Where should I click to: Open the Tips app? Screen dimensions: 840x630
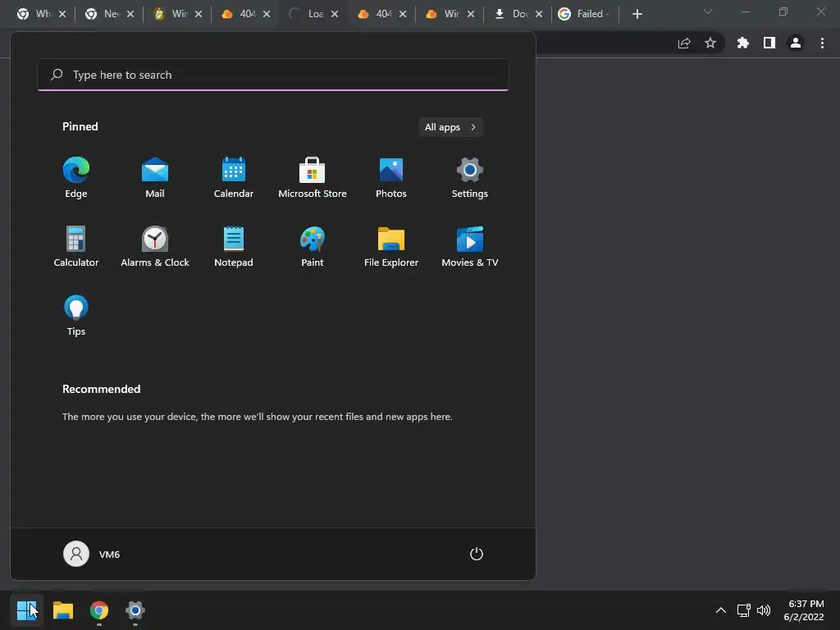pyautogui.click(x=76, y=315)
